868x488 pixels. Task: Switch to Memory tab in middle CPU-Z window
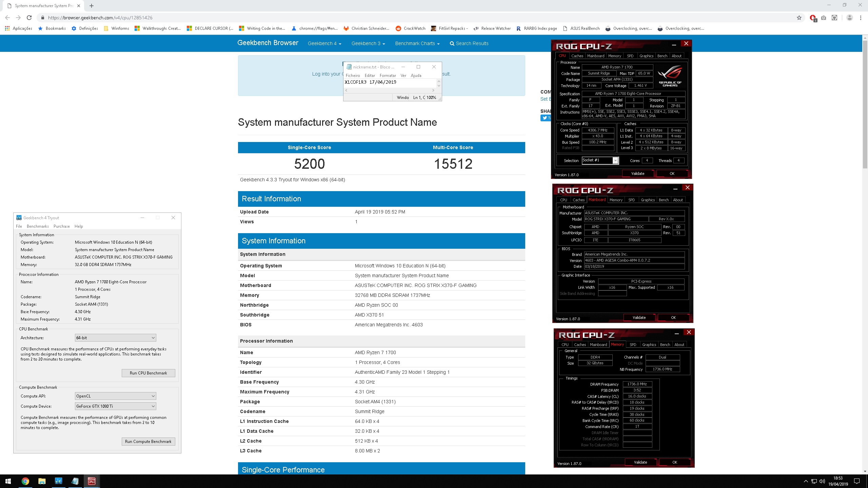click(x=616, y=200)
